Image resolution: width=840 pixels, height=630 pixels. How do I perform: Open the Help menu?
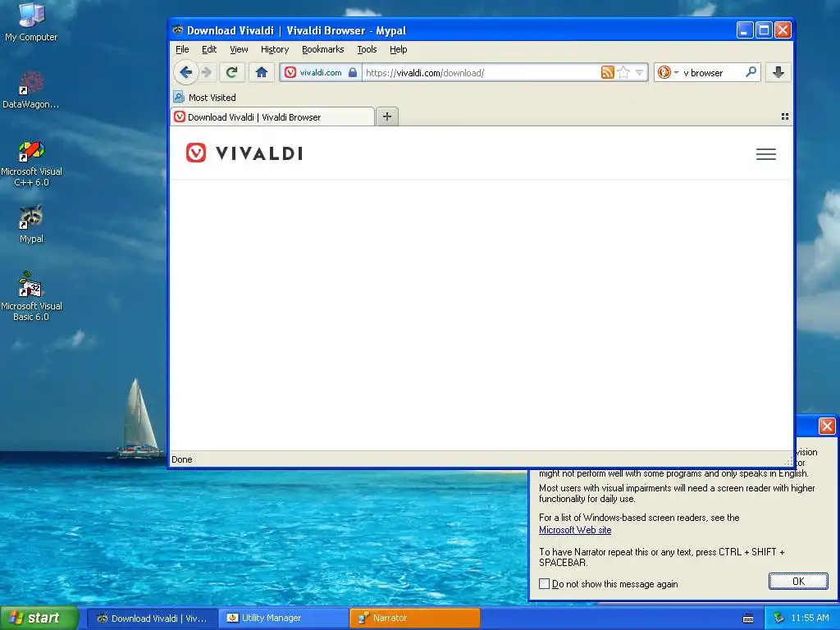click(398, 49)
